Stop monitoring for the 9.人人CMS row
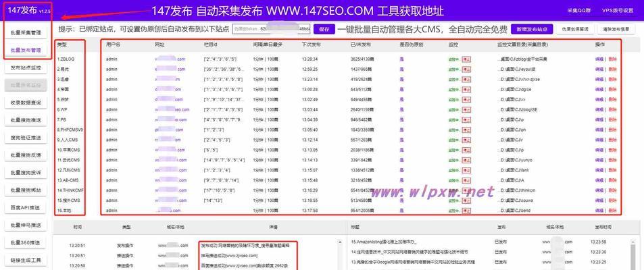 coord(466,140)
